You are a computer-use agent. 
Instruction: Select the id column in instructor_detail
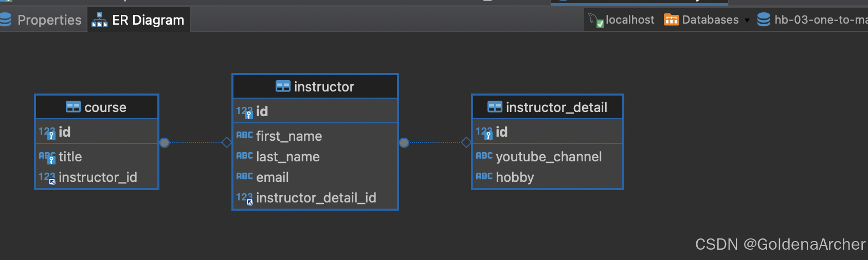coord(548,132)
